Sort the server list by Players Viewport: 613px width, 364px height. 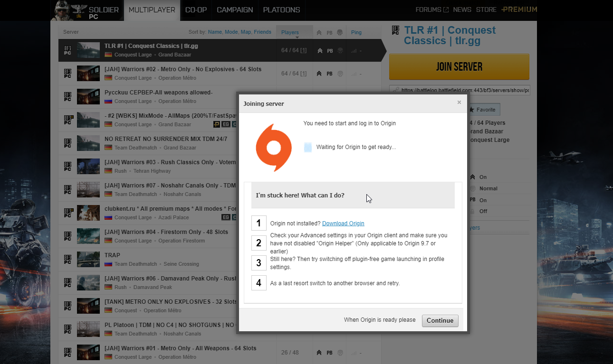point(290,32)
